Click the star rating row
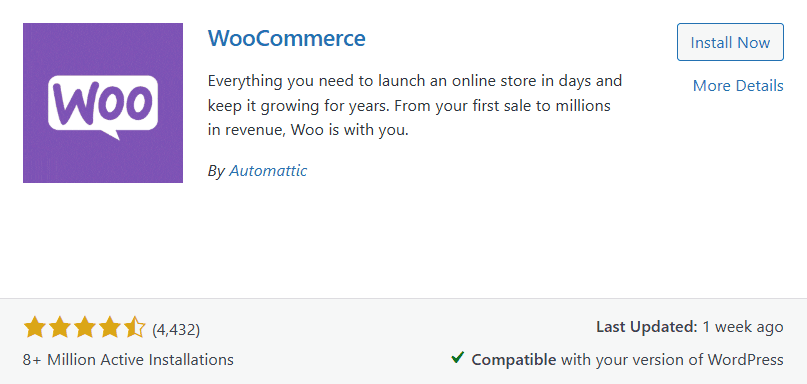The width and height of the screenshot is (807, 384). pyautogui.click(x=84, y=328)
